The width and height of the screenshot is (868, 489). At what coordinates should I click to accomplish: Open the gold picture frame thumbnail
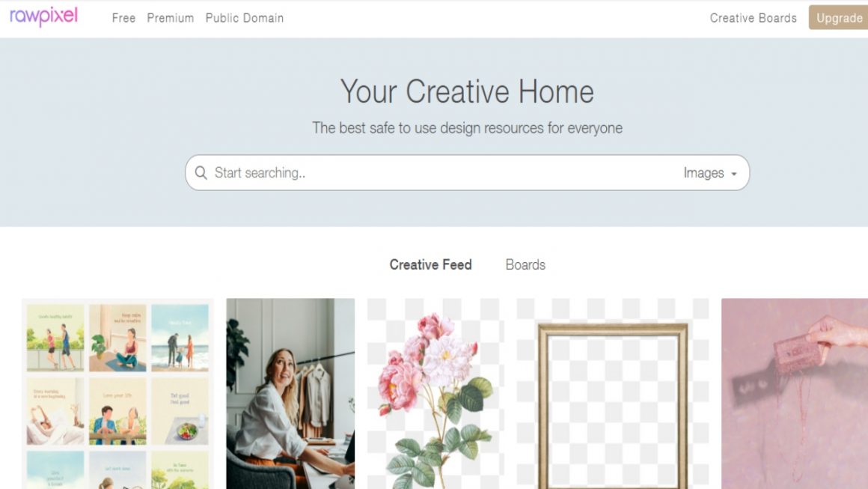click(613, 394)
